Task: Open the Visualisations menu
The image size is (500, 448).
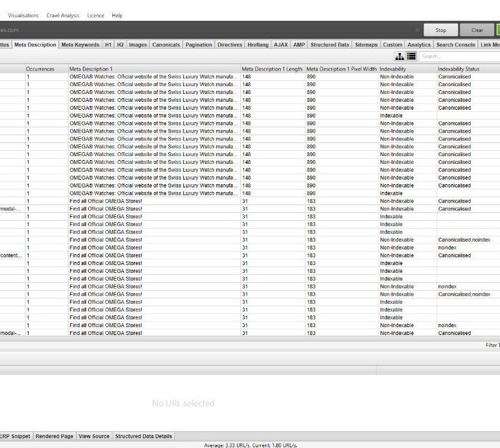Action: point(23,15)
